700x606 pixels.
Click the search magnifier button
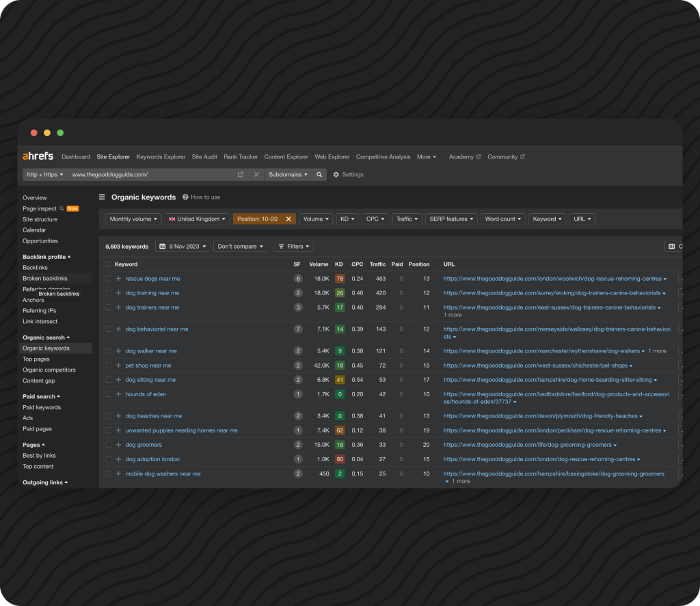[x=319, y=174]
